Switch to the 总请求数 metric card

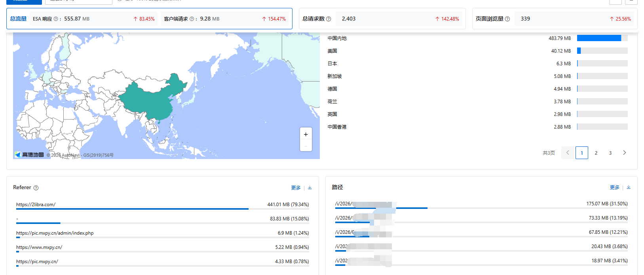tap(313, 19)
